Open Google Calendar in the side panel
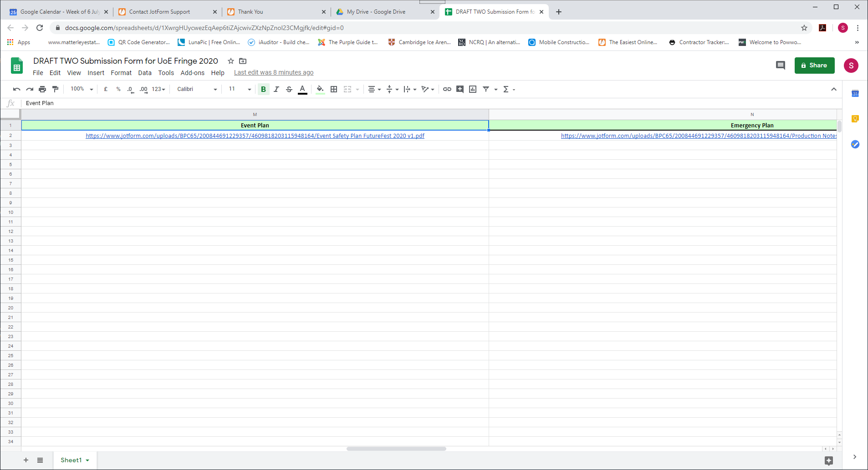This screenshot has width=868, height=470. point(855,93)
